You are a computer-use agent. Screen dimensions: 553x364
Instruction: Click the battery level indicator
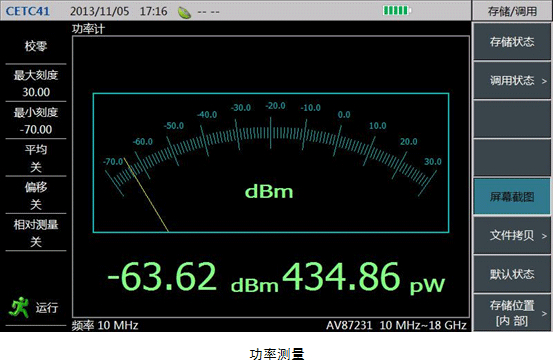(x=397, y=10)
